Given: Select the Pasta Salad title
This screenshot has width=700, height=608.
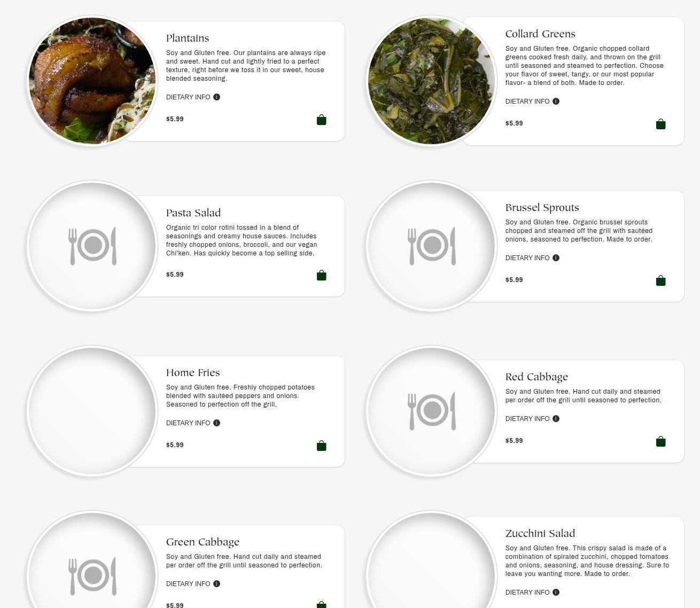Looking at the screenshot, I should 193,213.
